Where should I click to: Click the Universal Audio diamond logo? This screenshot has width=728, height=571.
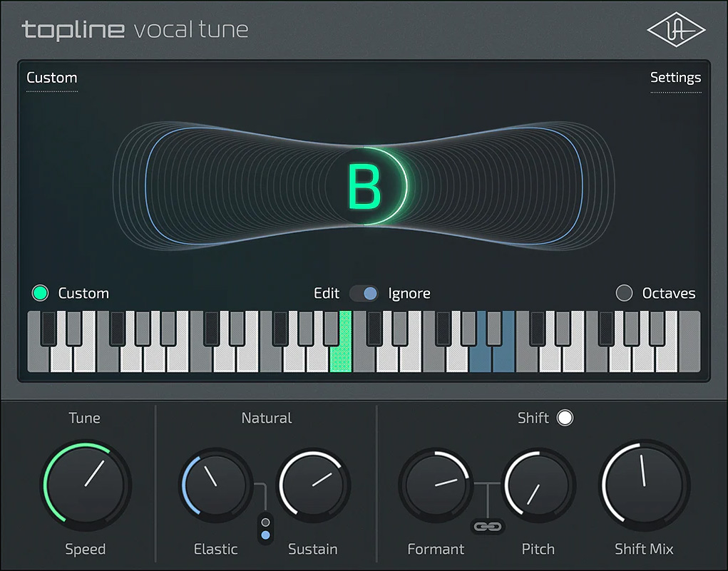tap(676, 30)
